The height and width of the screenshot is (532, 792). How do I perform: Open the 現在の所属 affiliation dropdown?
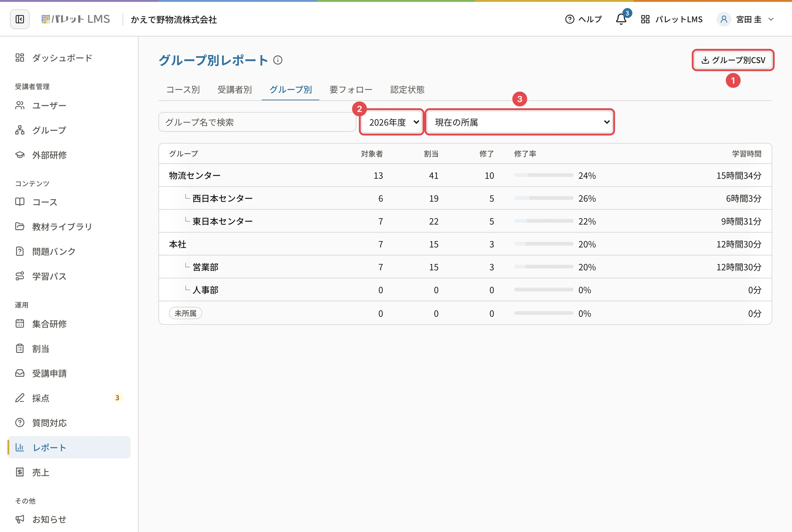tap(519, 122)
